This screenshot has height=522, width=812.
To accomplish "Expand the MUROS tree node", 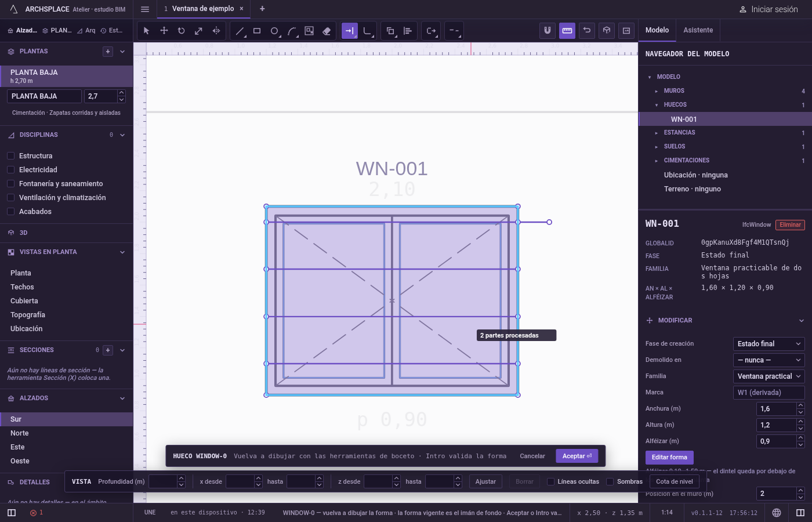I will 657,91.
